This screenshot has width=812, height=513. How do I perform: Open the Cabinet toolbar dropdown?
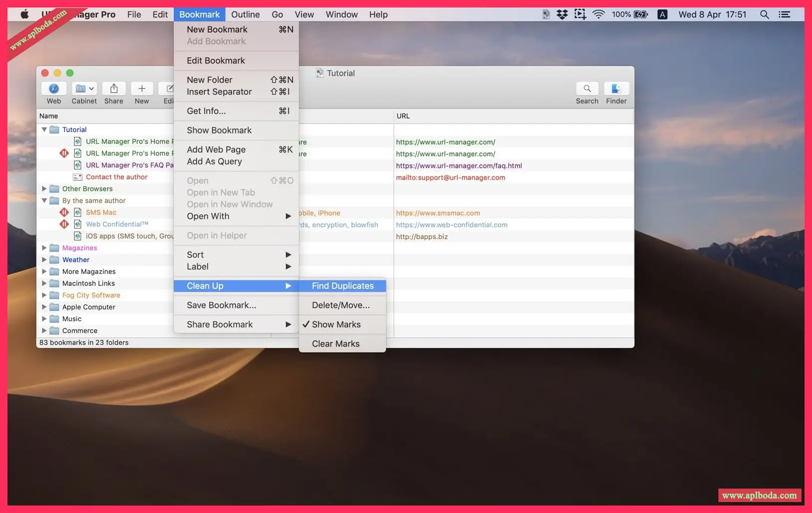click(84, 89)
